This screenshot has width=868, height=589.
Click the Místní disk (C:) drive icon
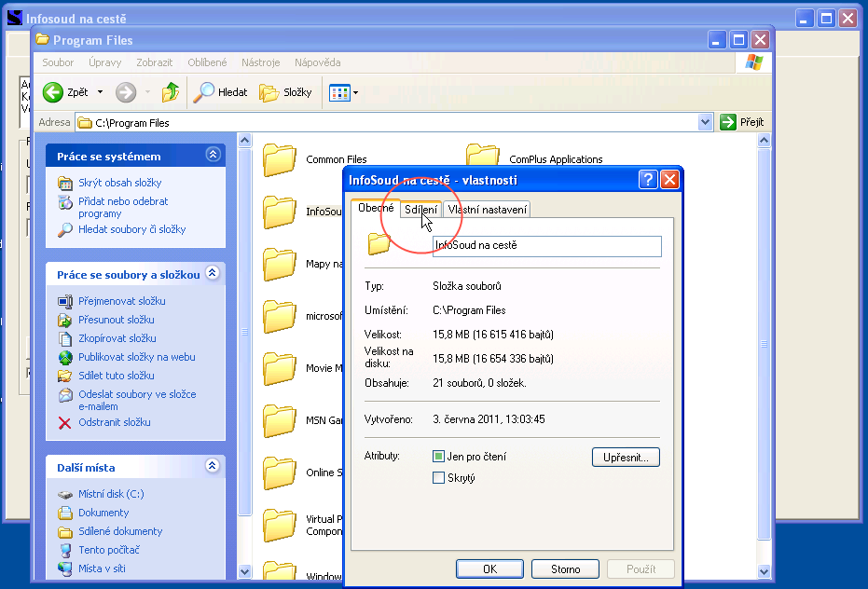(65, 494)
